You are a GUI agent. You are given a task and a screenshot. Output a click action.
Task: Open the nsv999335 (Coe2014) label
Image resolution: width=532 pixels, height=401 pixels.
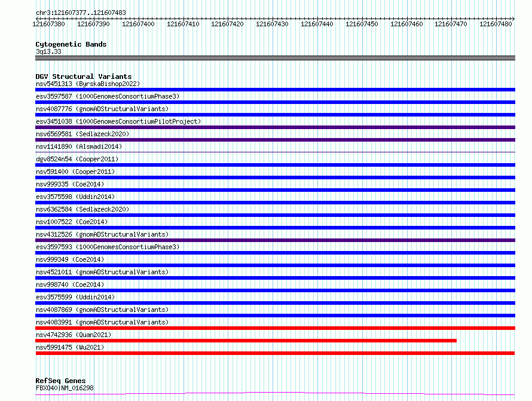point(70,184)
